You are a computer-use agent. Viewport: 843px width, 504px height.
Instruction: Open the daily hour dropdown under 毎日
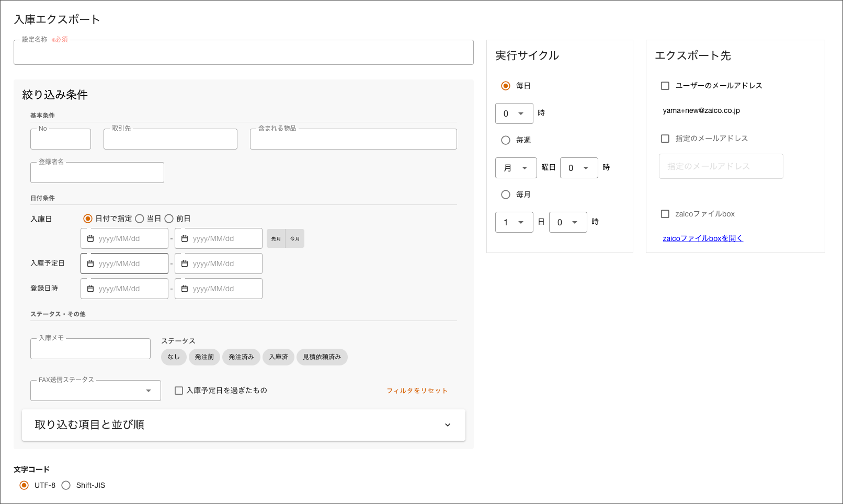point(514,113)
